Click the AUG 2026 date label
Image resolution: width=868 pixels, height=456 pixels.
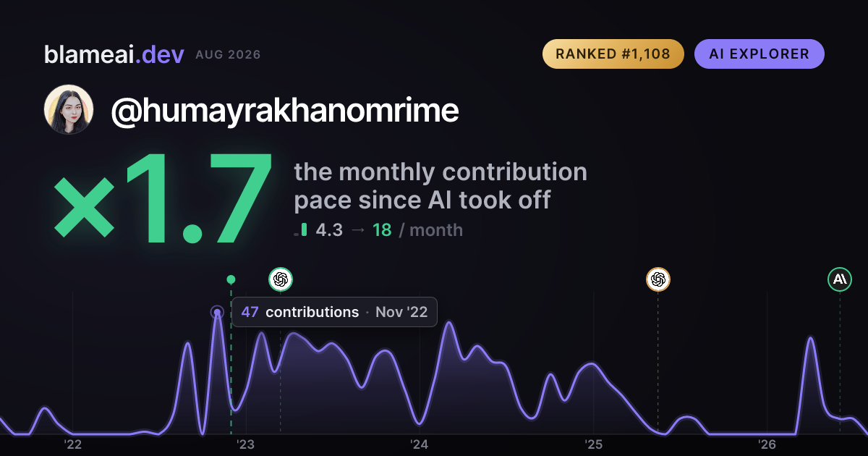coord(228,55)
